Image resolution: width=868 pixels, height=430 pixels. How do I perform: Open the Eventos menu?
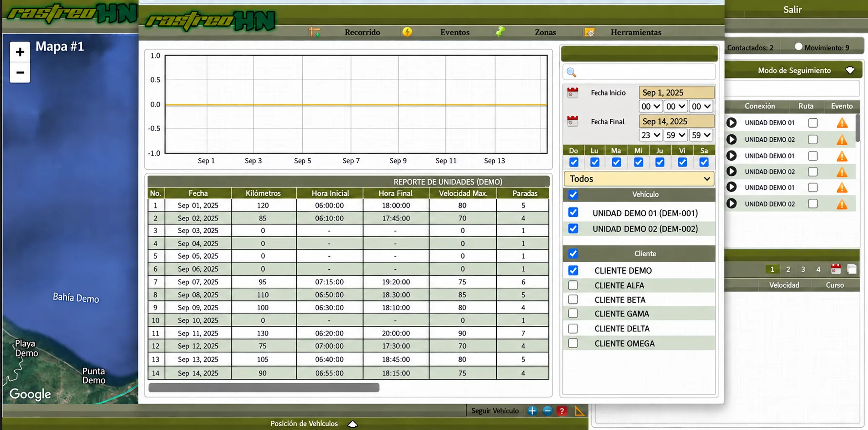coord(455,32)
